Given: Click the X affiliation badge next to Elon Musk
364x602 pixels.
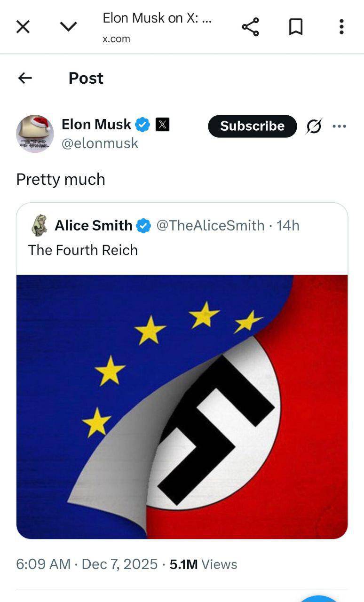Looking at the screenshot, I should pos(162,125).
